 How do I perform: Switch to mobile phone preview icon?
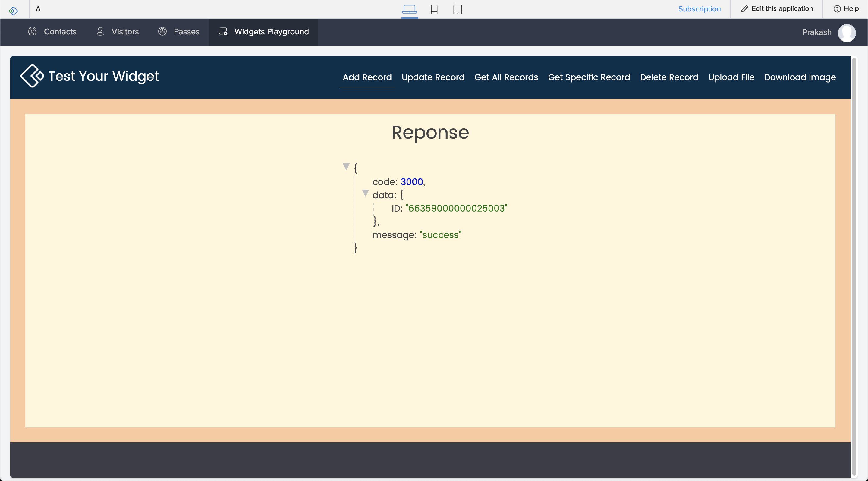[x=434, y=9]
